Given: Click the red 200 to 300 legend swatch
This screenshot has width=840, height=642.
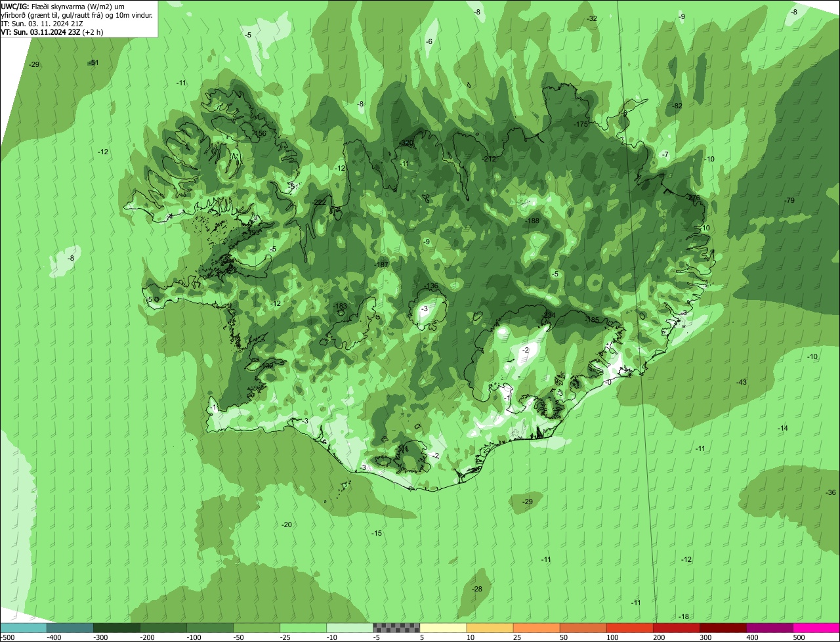Looking at the screenshot, I should click(676, 628).
